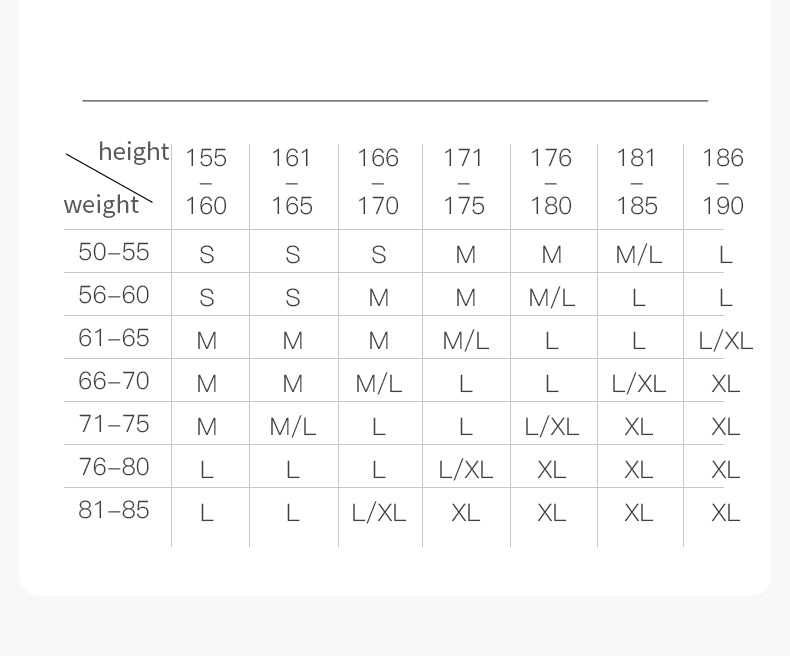This screenshot has width=790, height=666.
Task: Click the 61–65 weight row label
Action: (114, 338)
